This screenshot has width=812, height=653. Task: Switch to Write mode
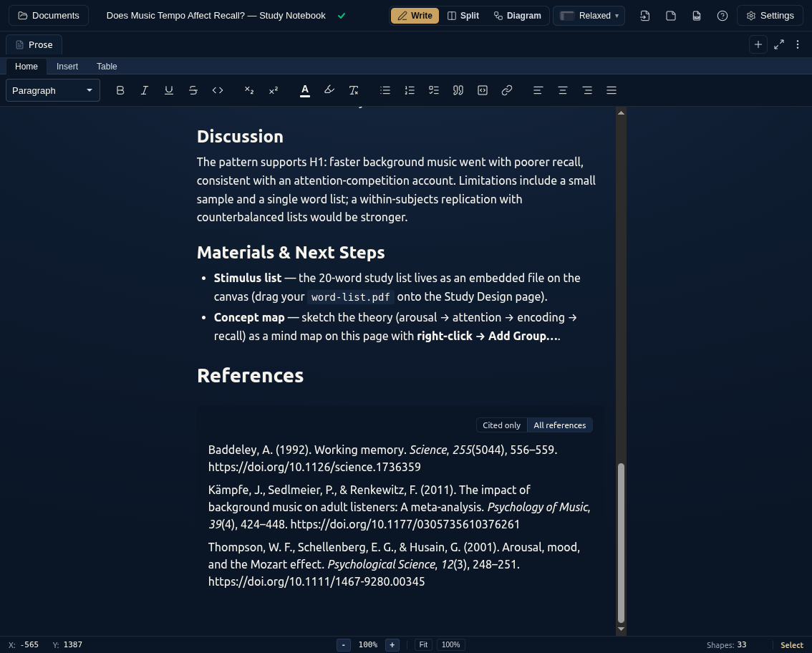click(x=415, y=16)
